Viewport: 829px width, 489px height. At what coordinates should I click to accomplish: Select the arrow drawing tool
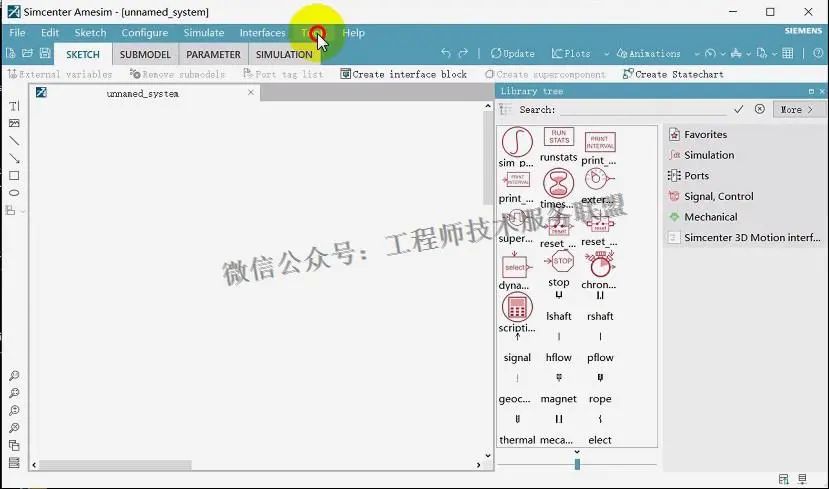[14, 158]
